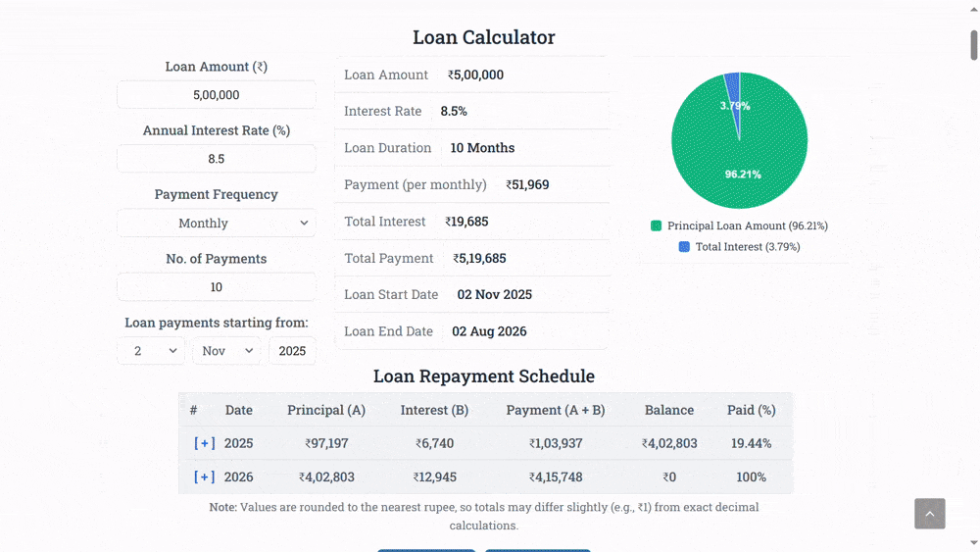
Task: Open the payment start day dropdown
Action: [x=151, y=351]
